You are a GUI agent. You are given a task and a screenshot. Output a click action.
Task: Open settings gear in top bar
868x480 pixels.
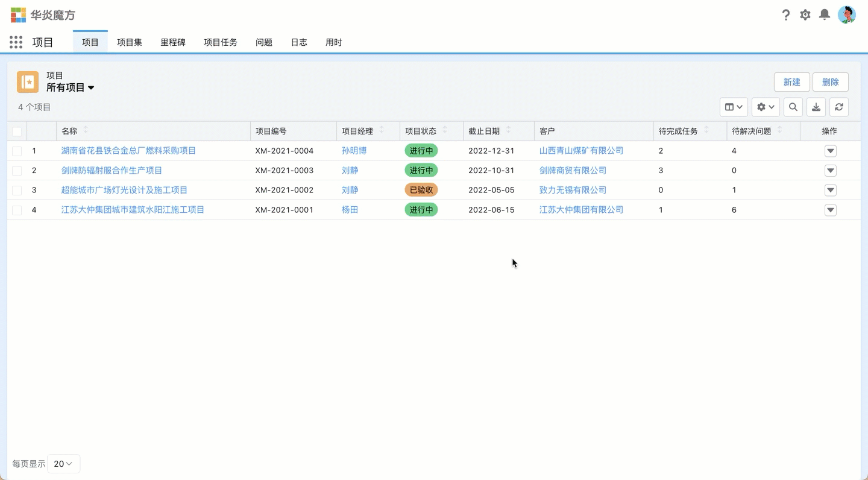tap(805, 15)
